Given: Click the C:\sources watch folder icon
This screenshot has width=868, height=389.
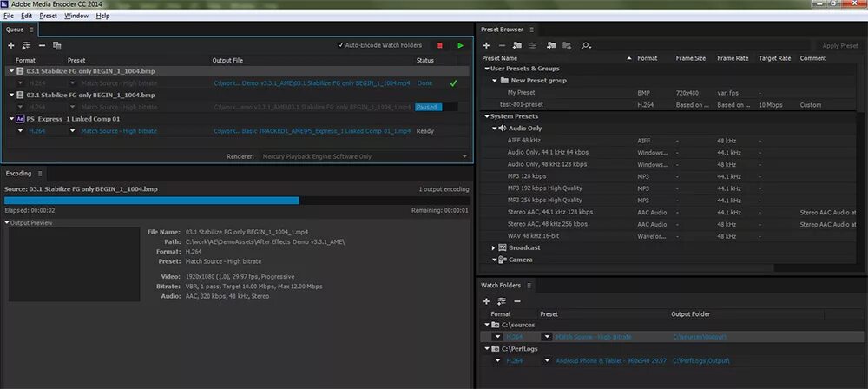Looking at the screenshot, I should [496, 325].
